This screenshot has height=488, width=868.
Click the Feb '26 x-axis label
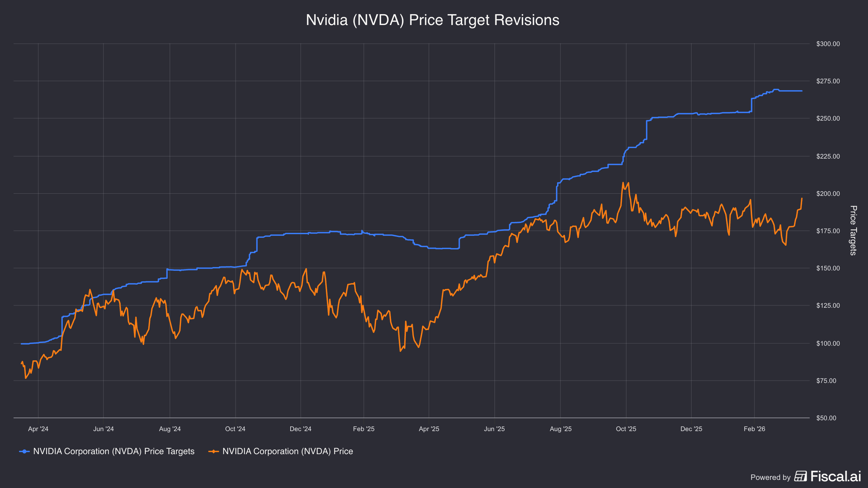coord(754,429)
